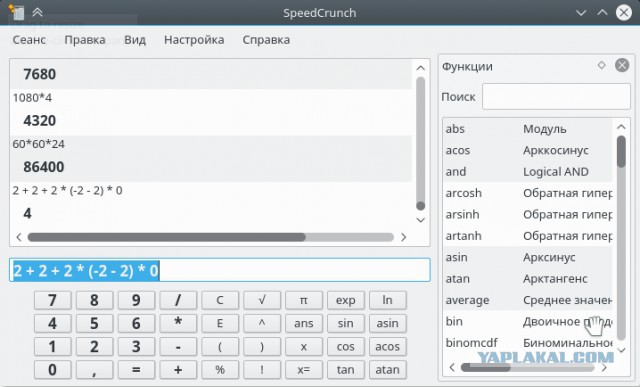Float the Функции panel with diamond icon
640x387 pixels.
[601, 65]
